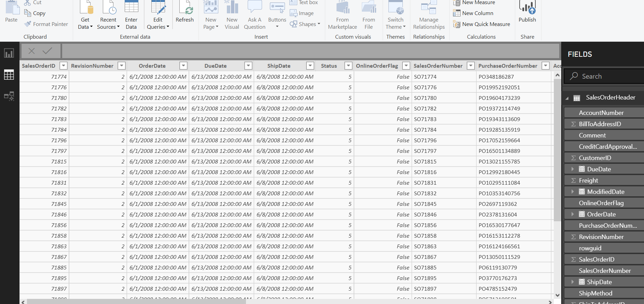This screenshot has height=304, width=644.
Task: Open the PurchaseOrderNumber column filter dropdown
Action: [x=546, y=66]
